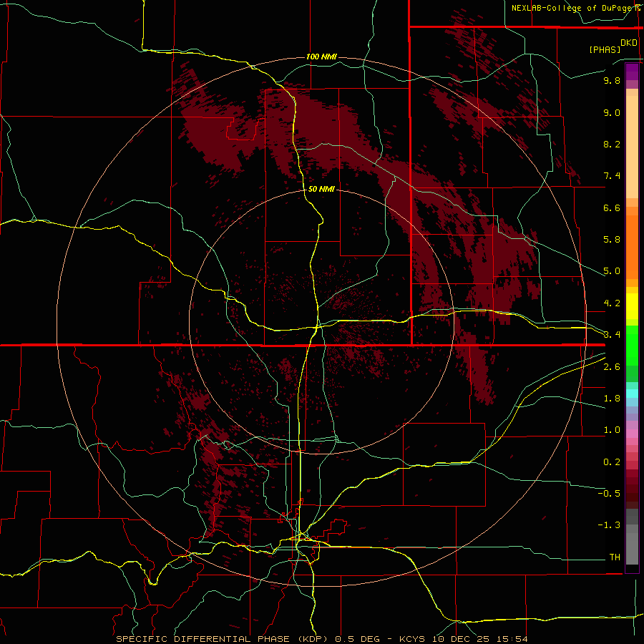This screenshot has width=644, height=644.
Task: Click the -1.3 scale value
Action: 609,525
